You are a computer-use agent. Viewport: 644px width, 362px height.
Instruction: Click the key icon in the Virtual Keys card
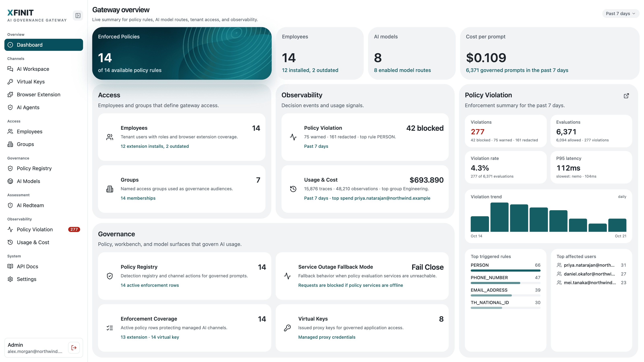(287, 328)
